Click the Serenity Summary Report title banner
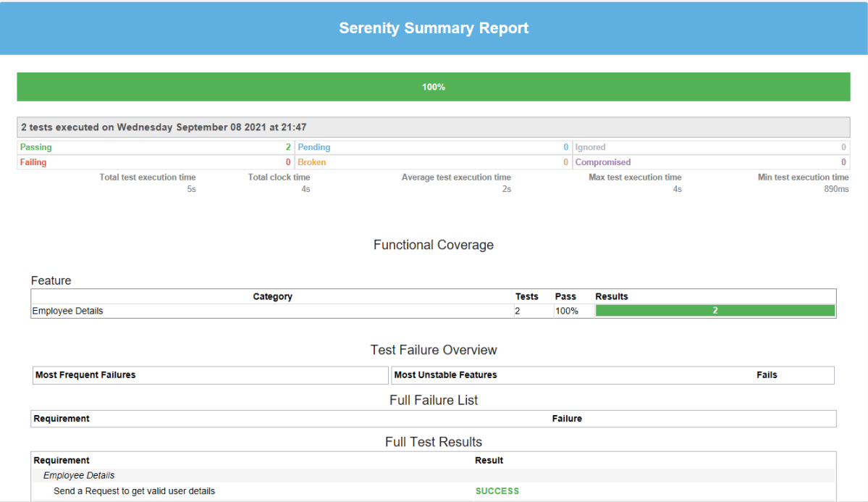The height and width of the screenshot is (502, 868). 434,28
